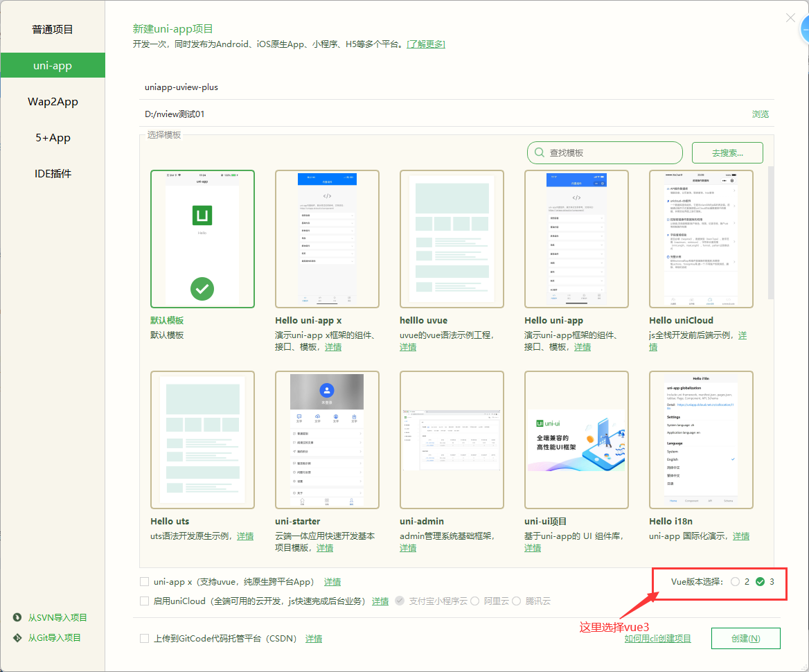Close the new project dialog
This screenshot has height=672, width=809.
coord(790,18)
